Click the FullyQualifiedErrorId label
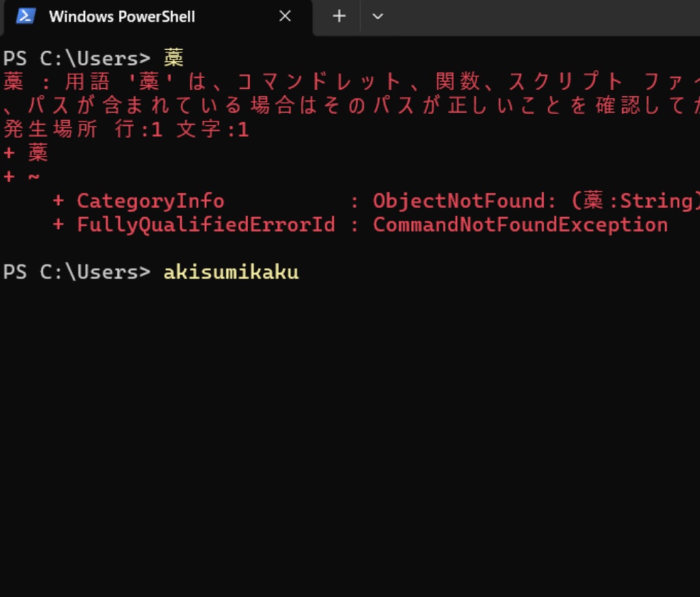Screen dimensions: 700x597 (x=205, y=224)
